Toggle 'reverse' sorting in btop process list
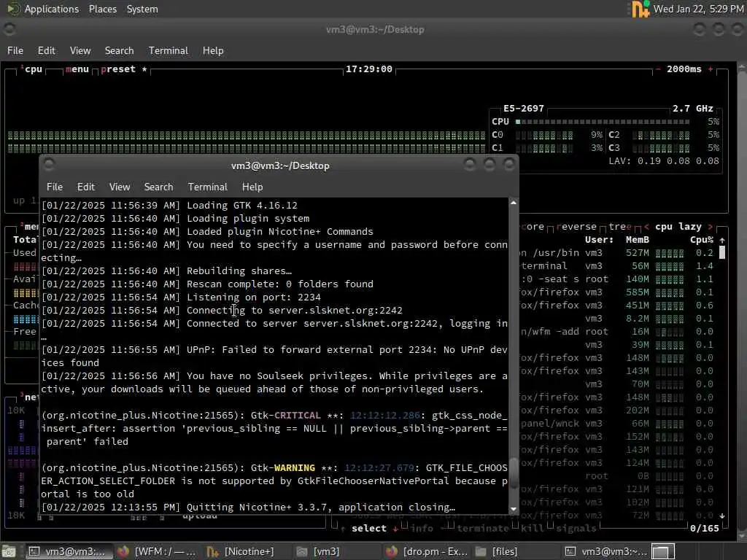 576,227
